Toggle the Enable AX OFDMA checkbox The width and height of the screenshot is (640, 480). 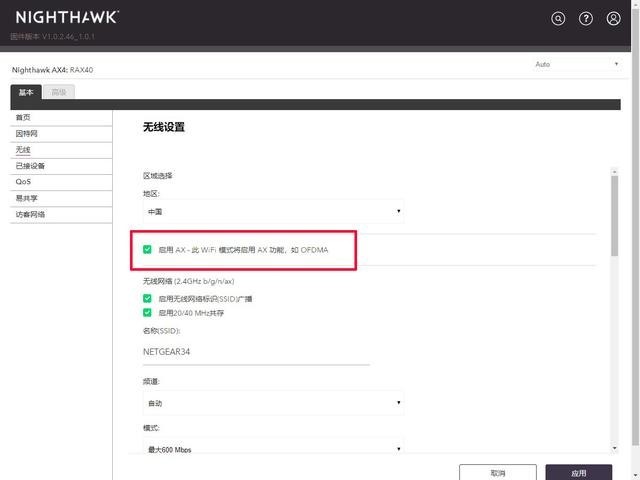click(x=147, y=249)
